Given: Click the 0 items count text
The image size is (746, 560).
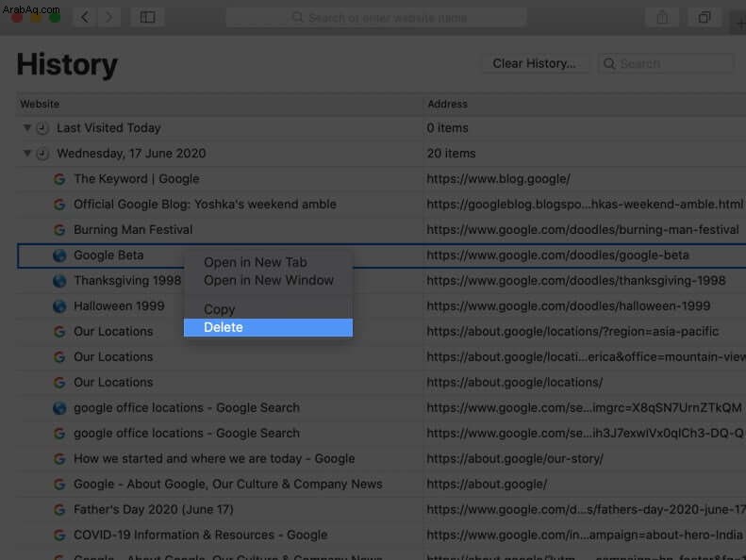Looking at the screenshot, I should [447, 128].
